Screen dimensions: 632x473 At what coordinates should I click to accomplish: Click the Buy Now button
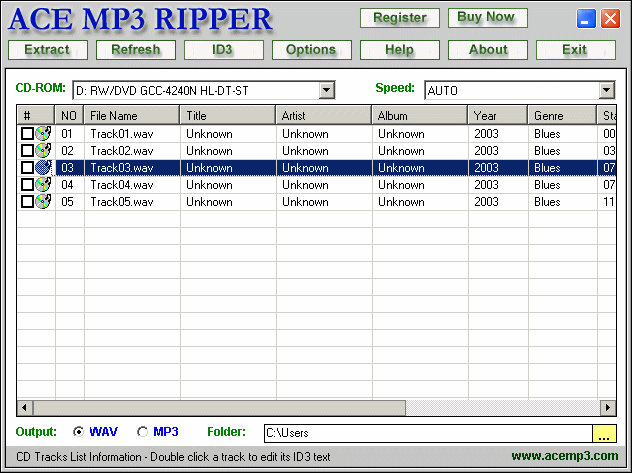(488, 18)
